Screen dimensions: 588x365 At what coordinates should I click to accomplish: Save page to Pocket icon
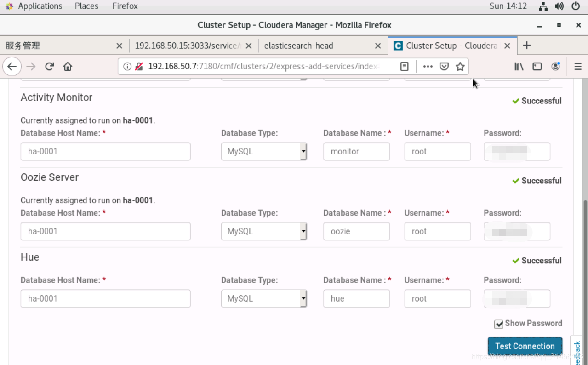[x=444, y=67]
